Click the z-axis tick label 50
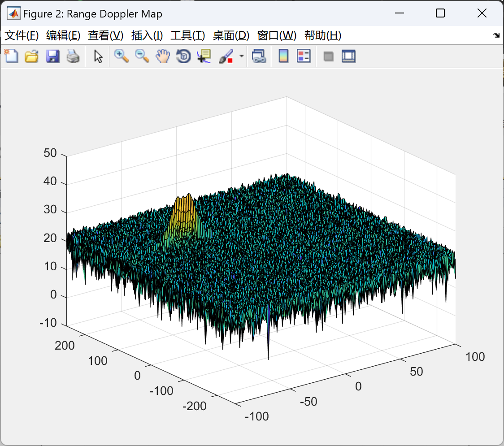Screen dimensions: 504x446 coord(50,153)
